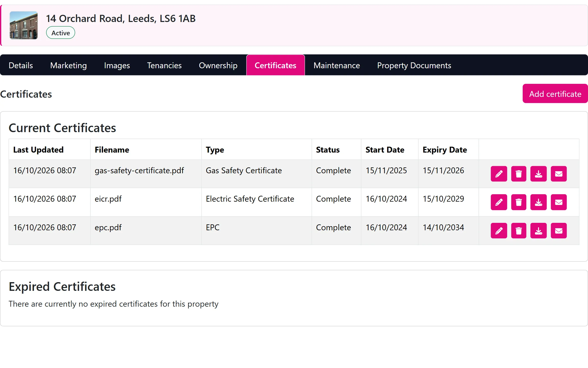Delete the gas-safety-certificate.pdf row
Viewport: 588px width, 368px height.
coord(519,174)
